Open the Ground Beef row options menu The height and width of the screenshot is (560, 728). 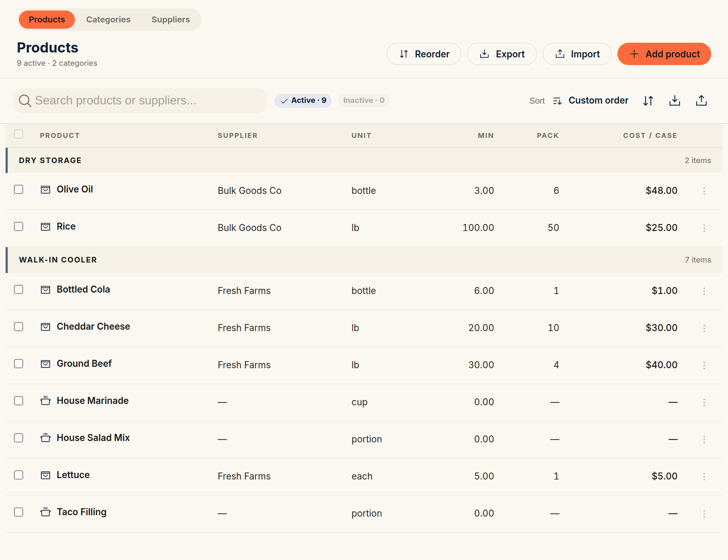tap(704, 365)
